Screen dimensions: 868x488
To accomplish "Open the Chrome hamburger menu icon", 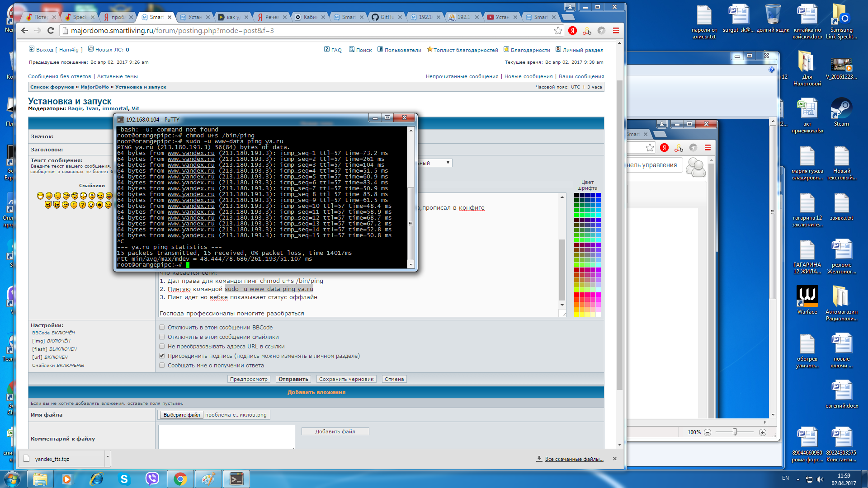I will (616, 31).
